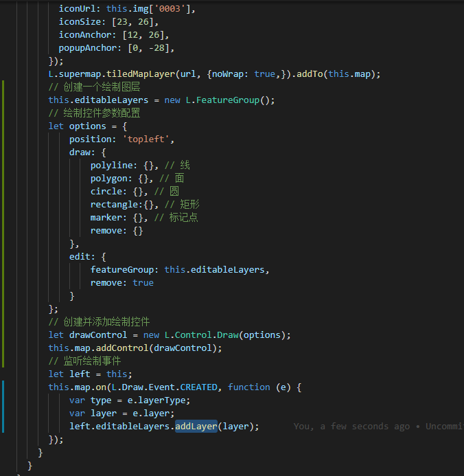The width and height of the screenshot is (464, 476).
Task: Click the 'polyline' option key
Action: (x=111, y=165)
